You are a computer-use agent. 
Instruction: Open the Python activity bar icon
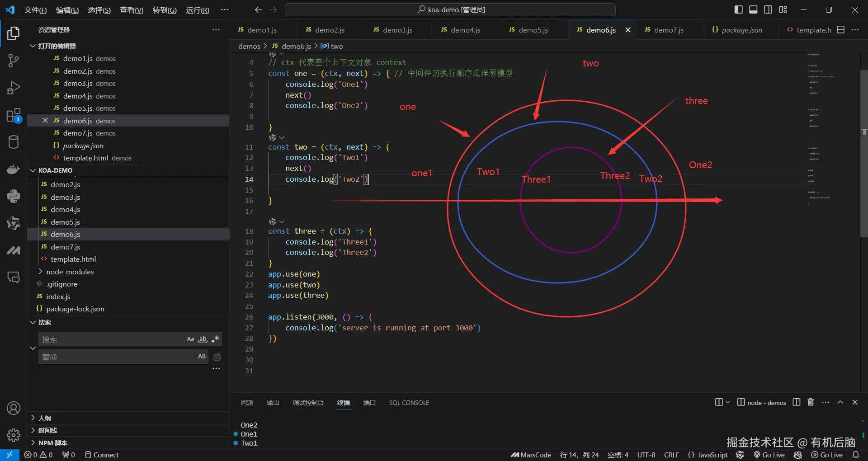(x=14, y=196)
